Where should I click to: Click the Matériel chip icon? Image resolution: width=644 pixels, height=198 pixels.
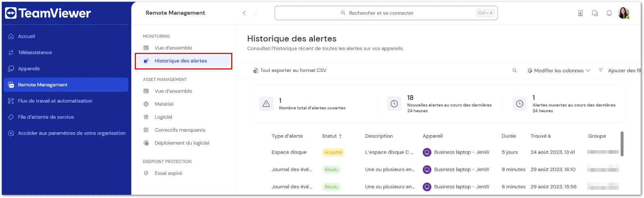146,104
